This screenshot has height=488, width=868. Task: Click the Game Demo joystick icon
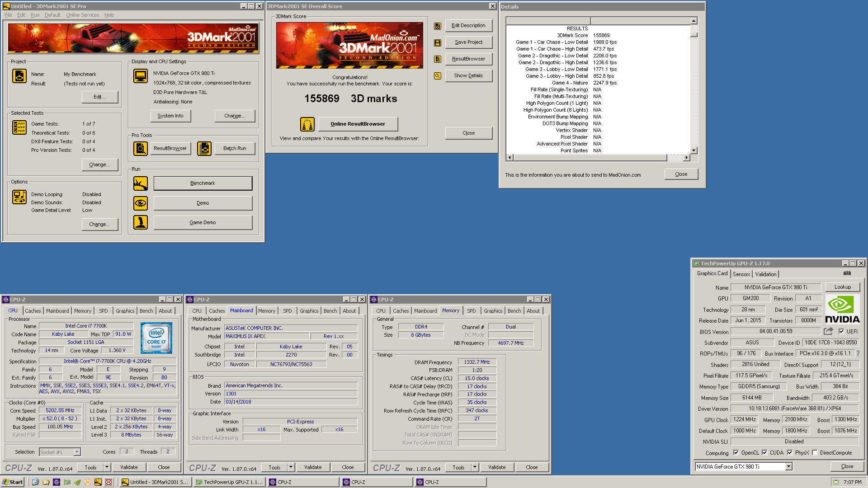pos(141,222)
